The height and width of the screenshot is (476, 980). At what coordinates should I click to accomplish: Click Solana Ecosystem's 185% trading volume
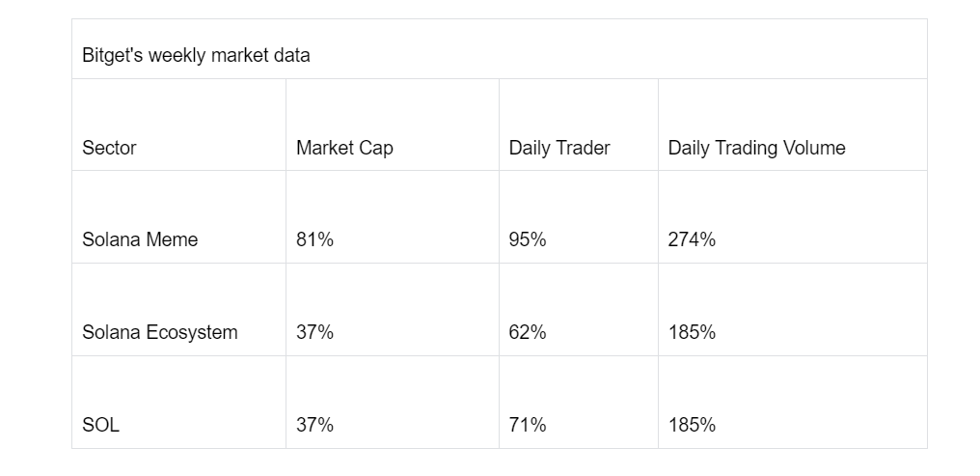692,332
